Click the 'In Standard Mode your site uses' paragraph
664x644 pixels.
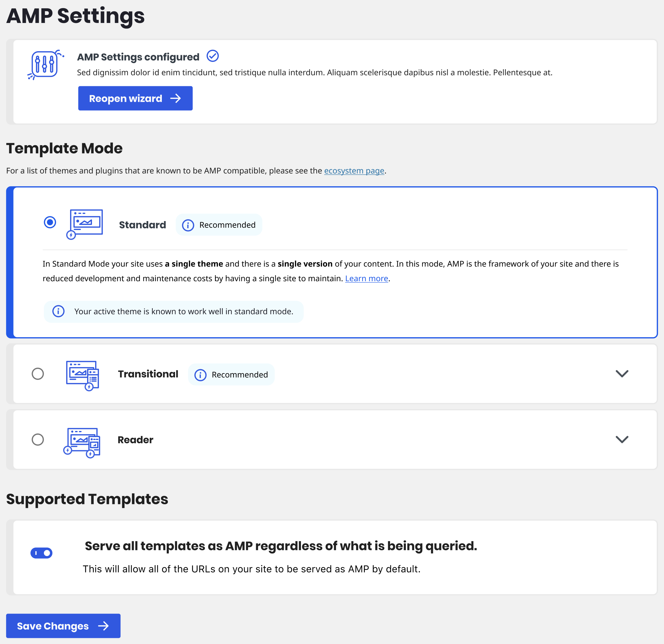coord(331,271)
